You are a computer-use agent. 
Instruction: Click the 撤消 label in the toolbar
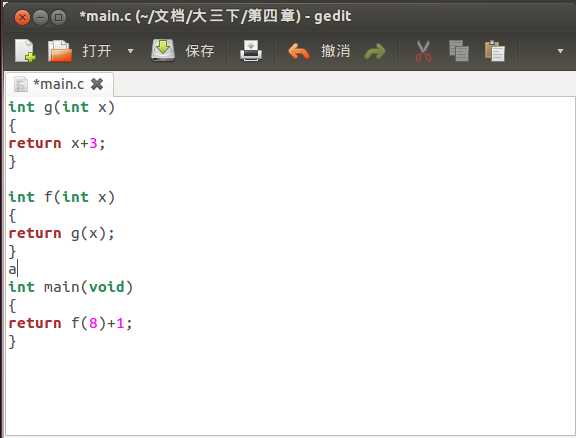click(x=335, y=51)
